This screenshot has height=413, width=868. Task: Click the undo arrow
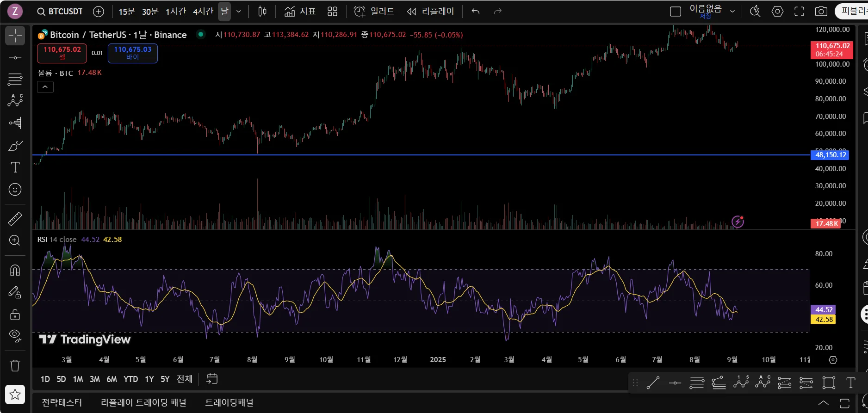click(x=476, y=12)
